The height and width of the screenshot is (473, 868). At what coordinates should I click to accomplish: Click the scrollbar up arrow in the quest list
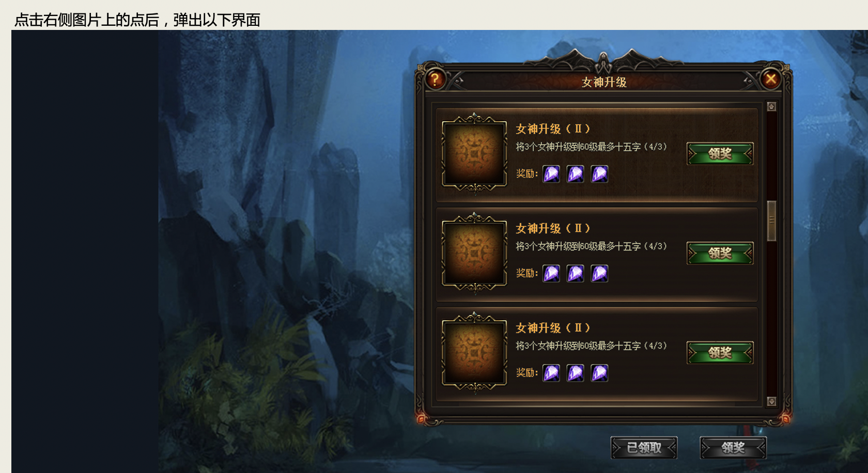pyautogui.click(x=771, y=106)
